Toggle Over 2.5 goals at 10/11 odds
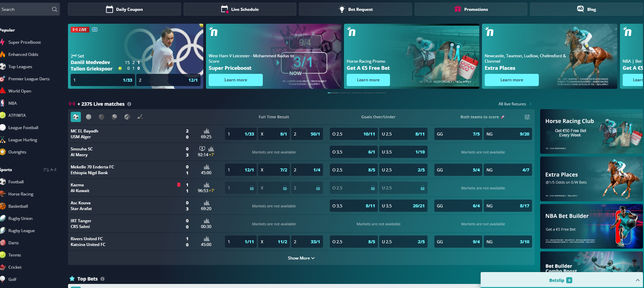Screen dimensions: 644x288 coord(353,134)
